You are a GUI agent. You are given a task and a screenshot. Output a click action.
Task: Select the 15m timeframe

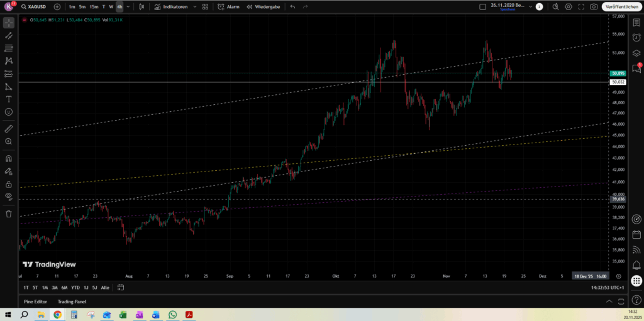(94, 6)
